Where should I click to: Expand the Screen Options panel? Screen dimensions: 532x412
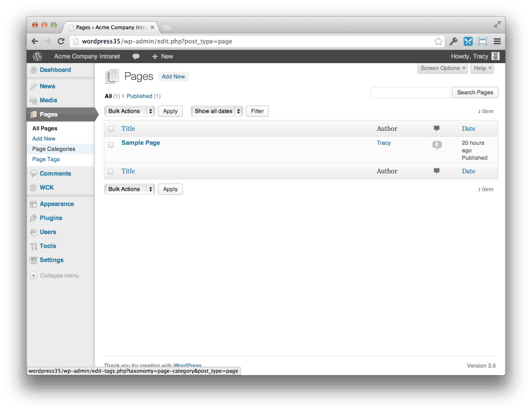click(443, 68)
